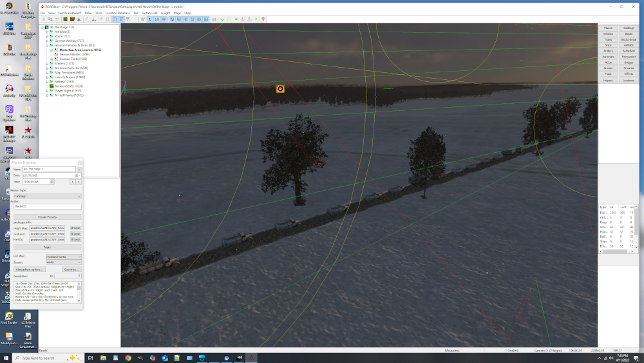The image size is (644, 363).
Task: Open the Surface Edit menu
Action: [x=149, y=13]
